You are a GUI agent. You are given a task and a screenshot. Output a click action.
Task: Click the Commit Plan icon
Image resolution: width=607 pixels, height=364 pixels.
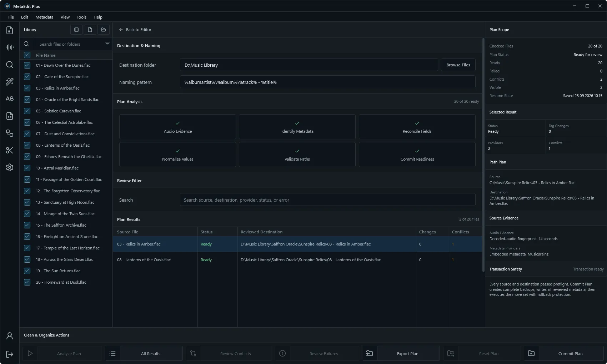point(531,353)
